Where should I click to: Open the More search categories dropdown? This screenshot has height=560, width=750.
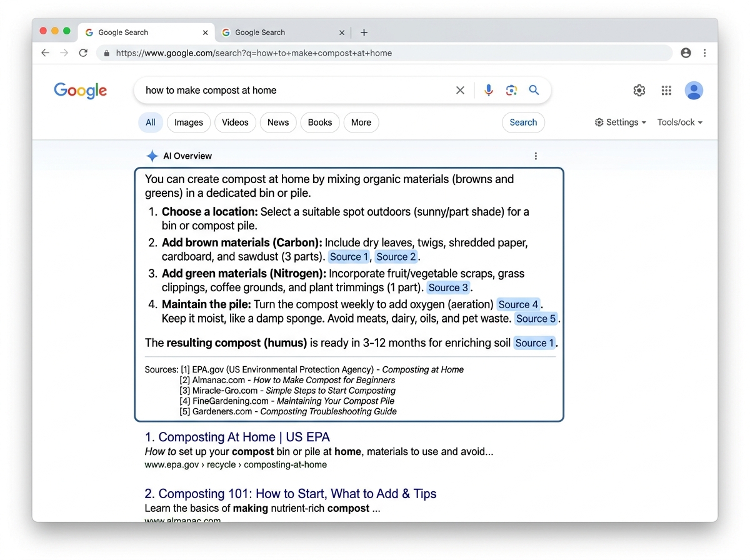[361, 122]
